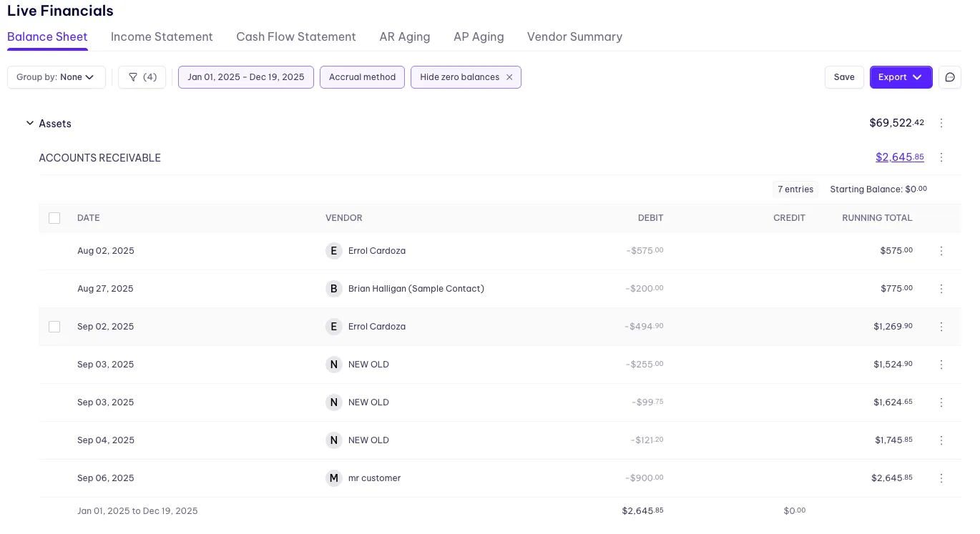Open the AR Aging tab
Image resolution: width=980 pixels, height=534 pixels.
(404, 37)
